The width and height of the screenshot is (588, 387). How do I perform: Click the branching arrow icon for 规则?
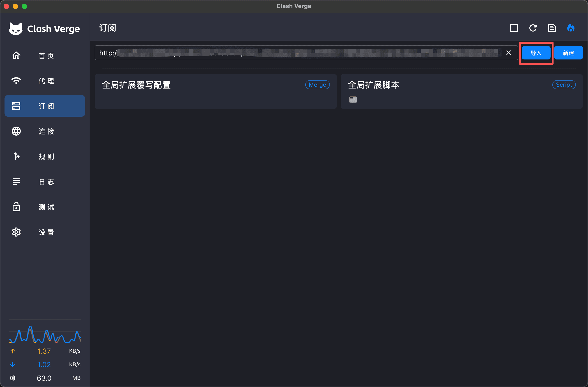(x=16, y=157)
